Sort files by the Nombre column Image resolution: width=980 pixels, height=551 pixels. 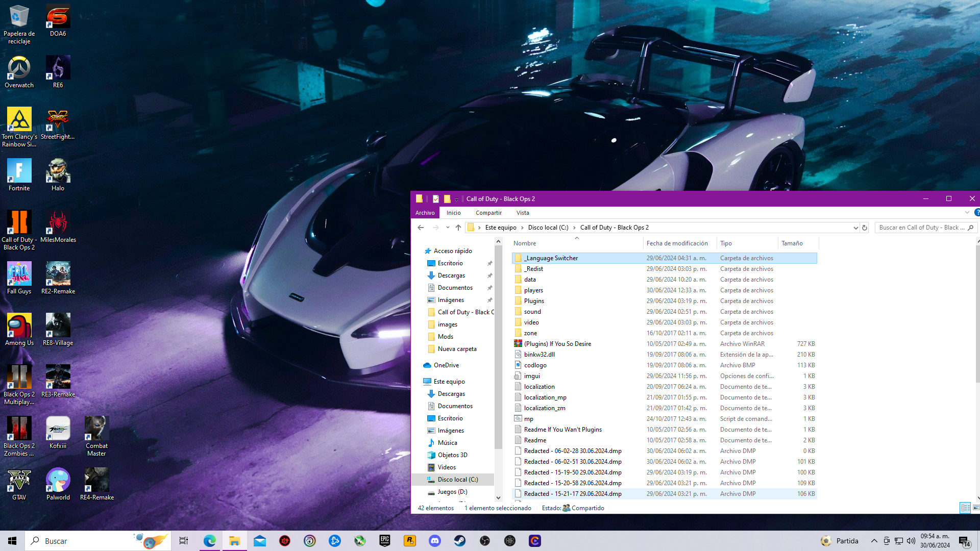(x=577, y=243)
